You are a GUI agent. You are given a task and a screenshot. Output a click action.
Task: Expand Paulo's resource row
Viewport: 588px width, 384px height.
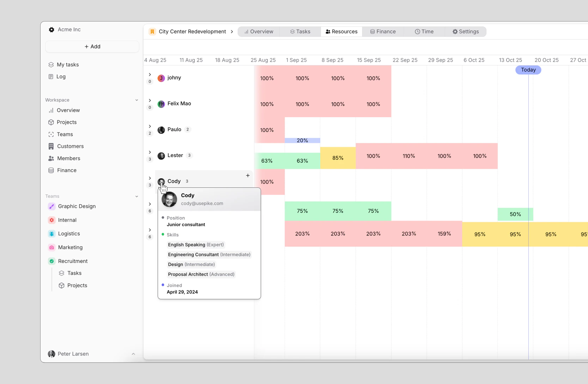click(150, 126)
